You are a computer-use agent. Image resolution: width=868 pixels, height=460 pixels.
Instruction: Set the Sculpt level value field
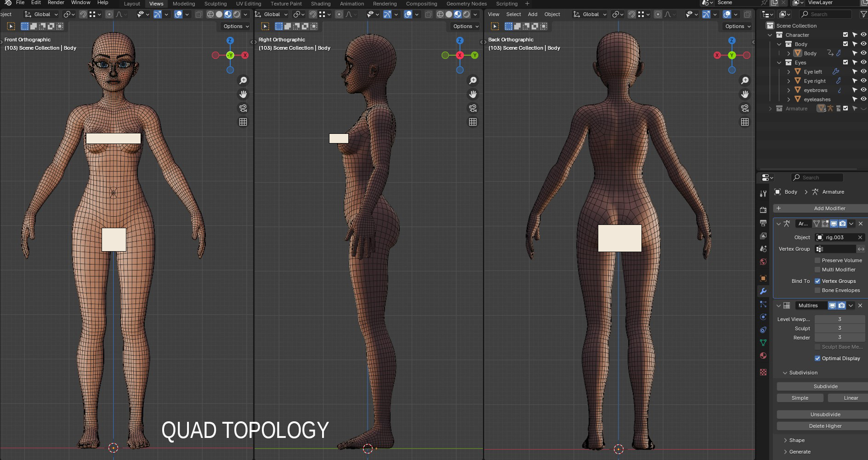point(840,328)
